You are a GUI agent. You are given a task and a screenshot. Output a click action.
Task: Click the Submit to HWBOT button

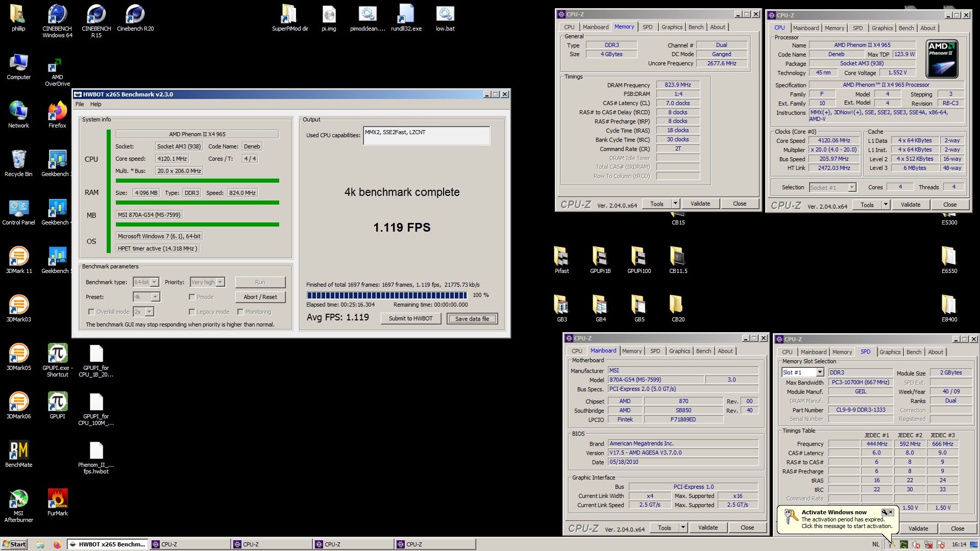click(x=410, y=318)
